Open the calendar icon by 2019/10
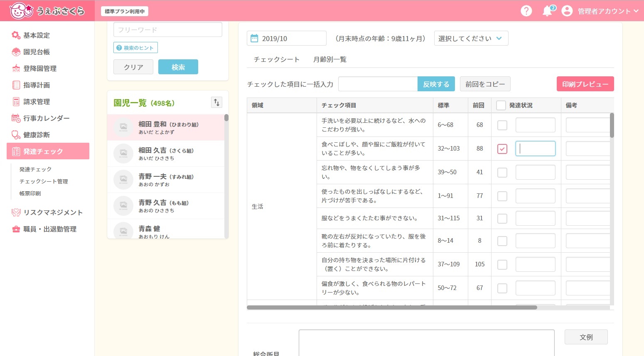The width and height of the screenshot is (644, 356). tap(254, 38)
